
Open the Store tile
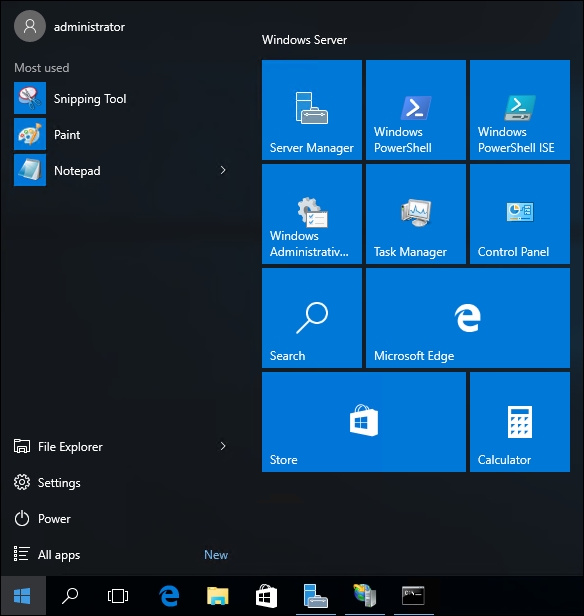pyautogui.click(x=364, y=422)
